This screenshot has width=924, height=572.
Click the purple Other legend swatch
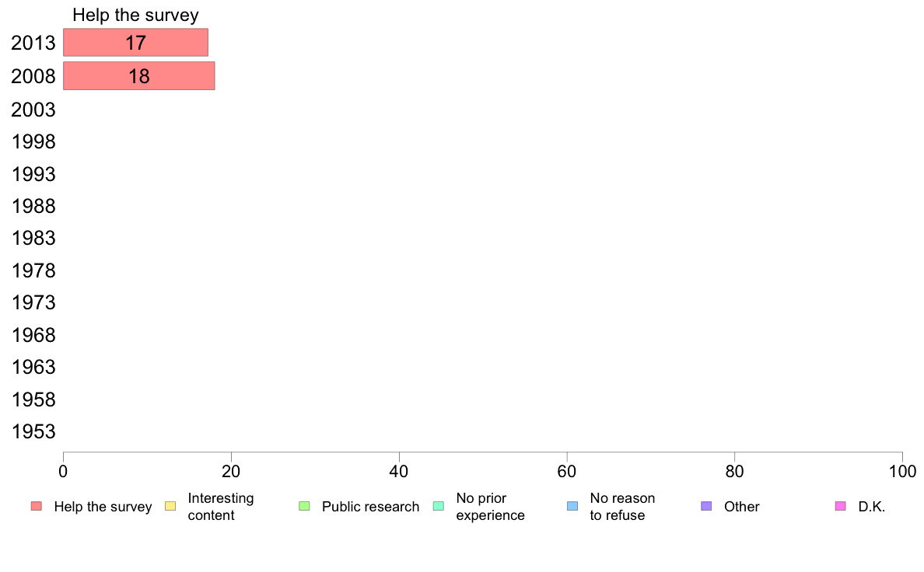point(706,507)
